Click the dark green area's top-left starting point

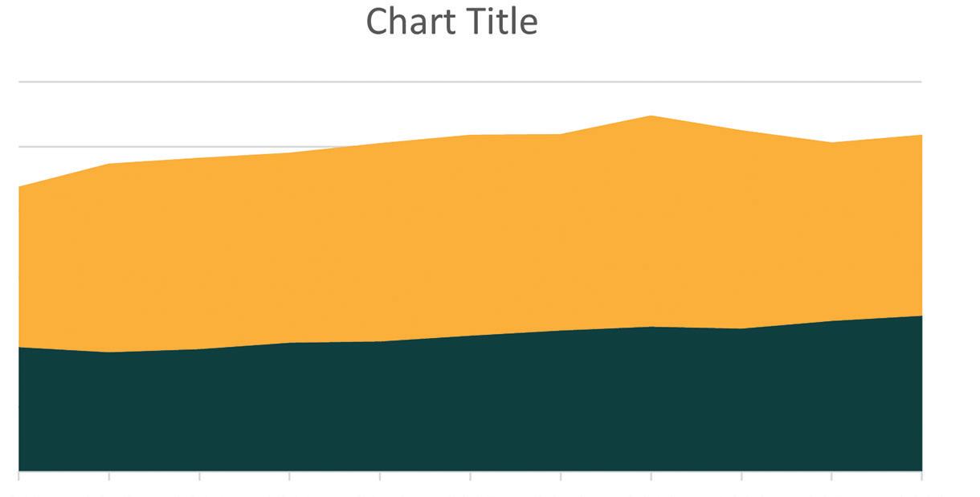click(19, 348)
